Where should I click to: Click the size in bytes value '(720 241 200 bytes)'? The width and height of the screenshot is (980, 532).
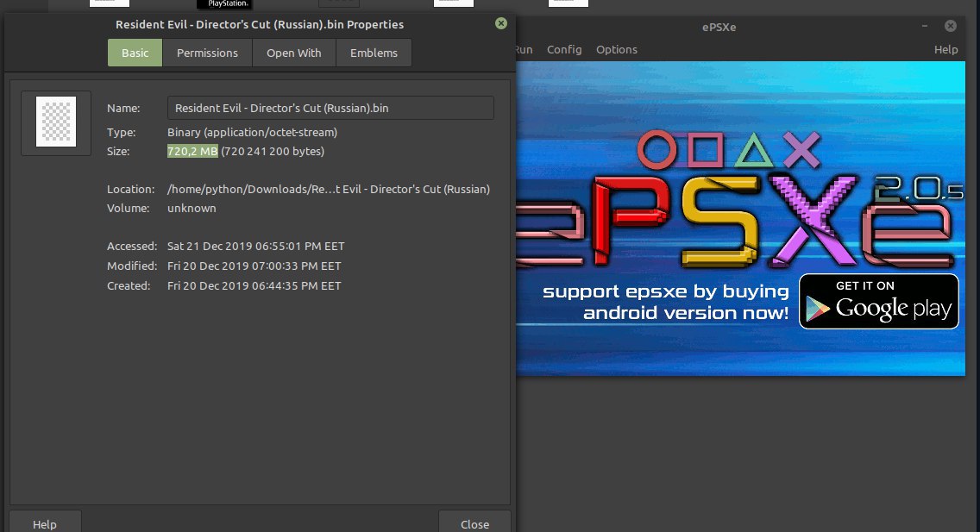click(273, 151)
